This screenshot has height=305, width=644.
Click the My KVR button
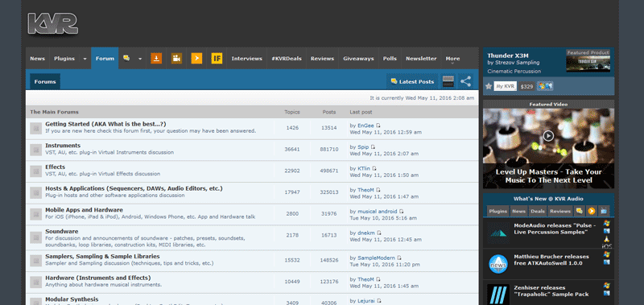(x=506, y=86)
